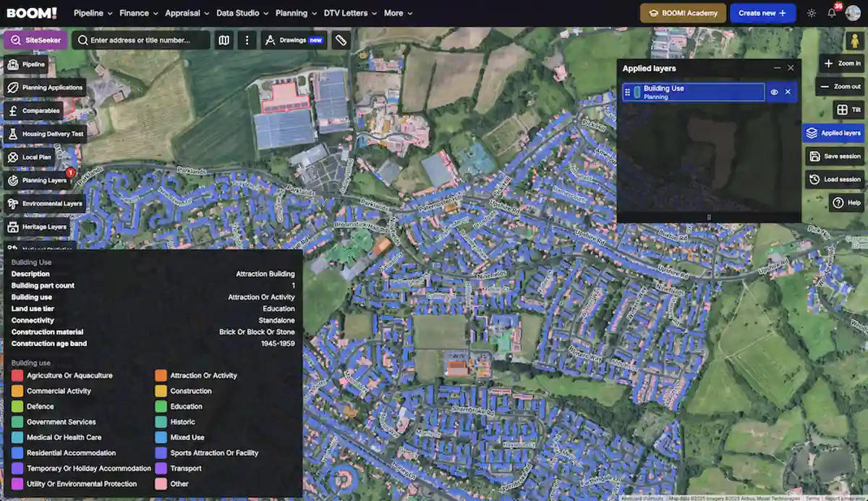
Task: Open the three-dot overflow menu
Action: [247, 40]
